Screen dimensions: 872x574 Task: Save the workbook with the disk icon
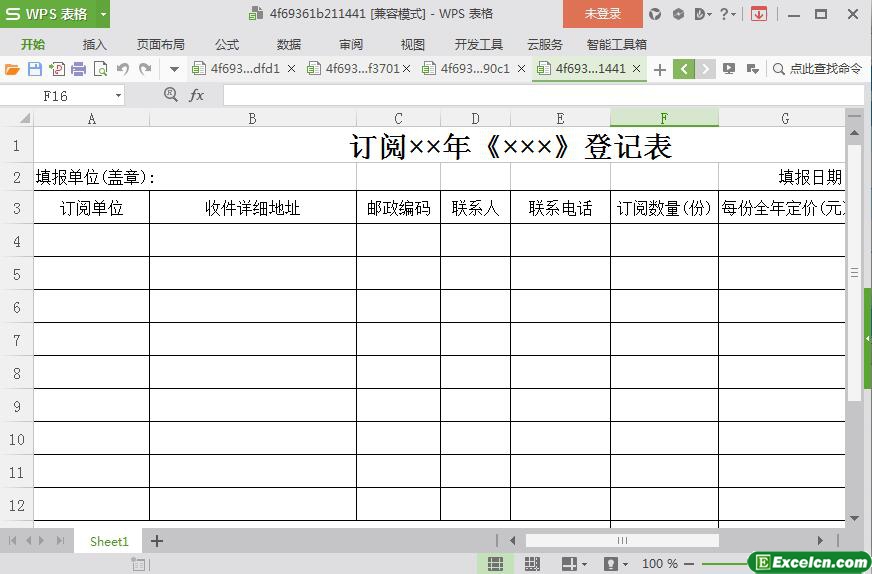[x=34, y=69]
